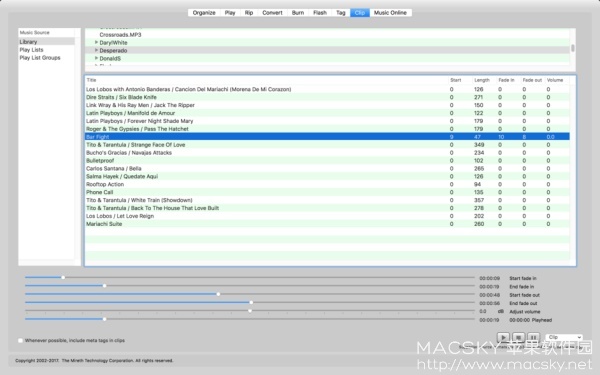Expand the DonaldS folder
This screenshot has width=600, height=375.
point(96,58)
